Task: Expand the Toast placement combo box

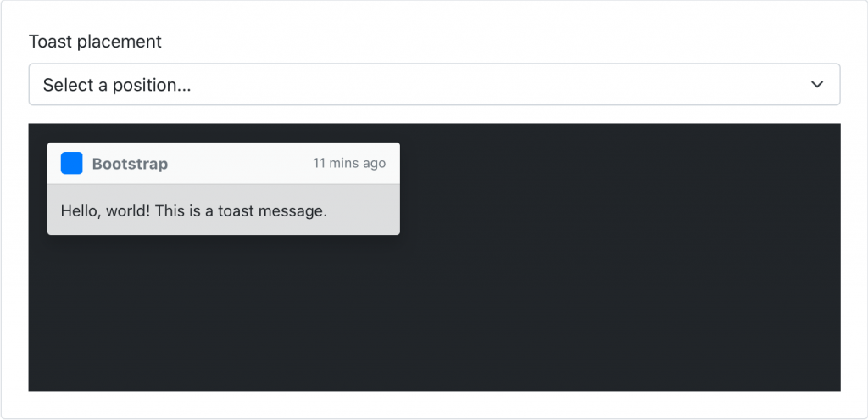Action: [435, 84]
